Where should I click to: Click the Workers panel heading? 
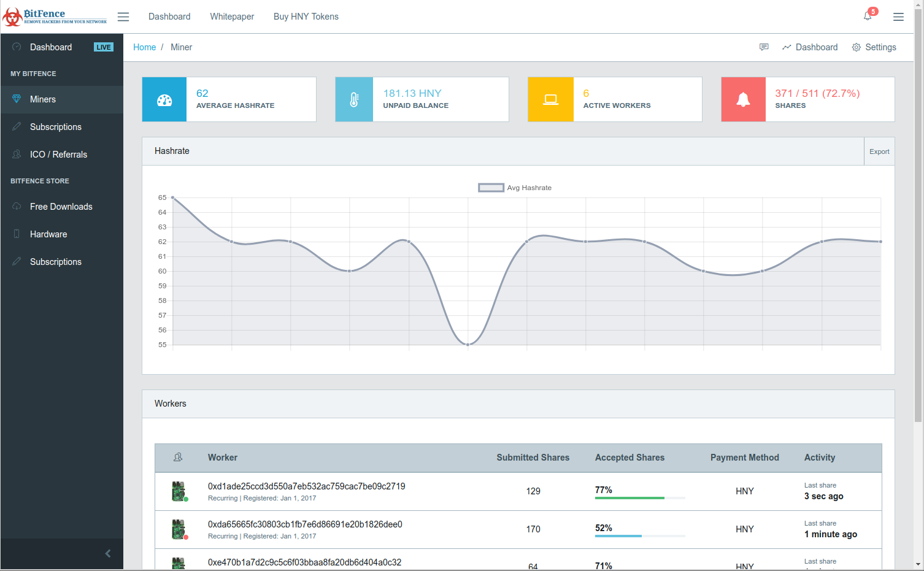(x=171, y=404)
